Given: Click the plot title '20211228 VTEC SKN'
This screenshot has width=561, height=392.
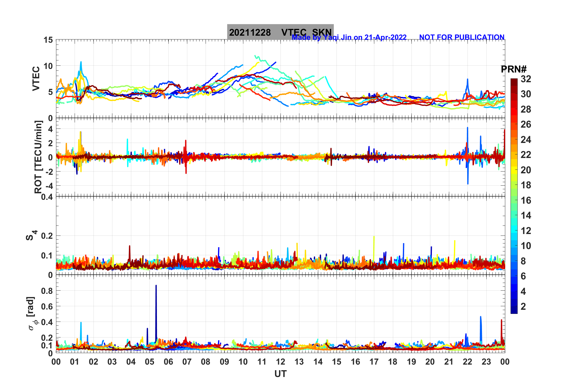Looking at the screenshot, I should pos(280,32).
